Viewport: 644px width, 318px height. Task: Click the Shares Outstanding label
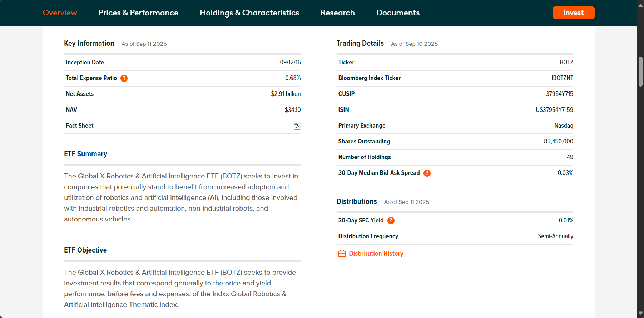(x=364, y=141)
